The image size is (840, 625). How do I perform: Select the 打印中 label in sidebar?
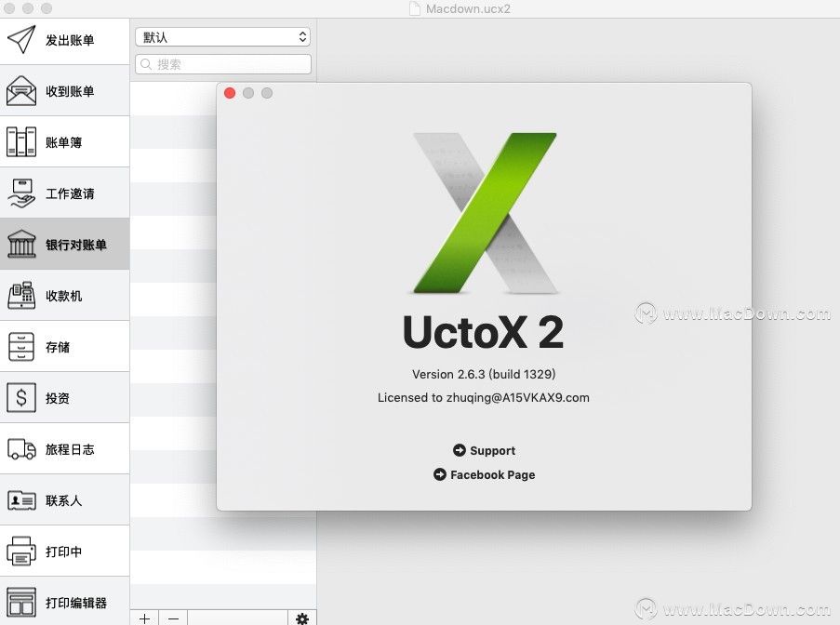[x=63, y=552]
